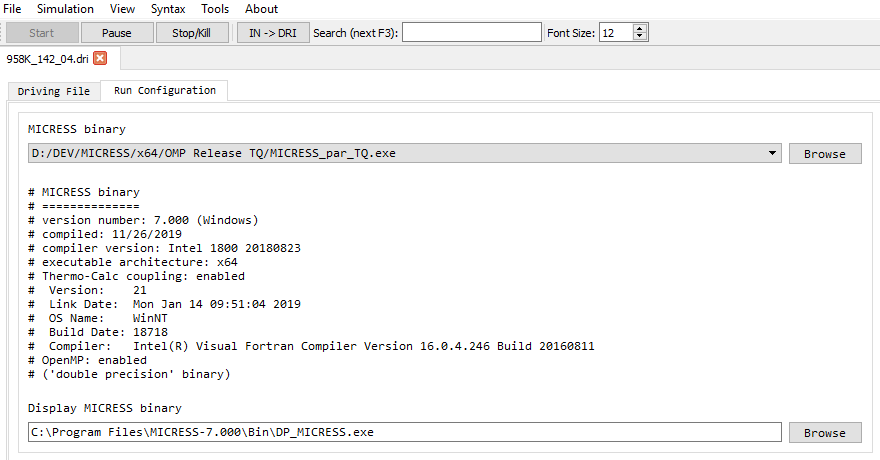The height and width of the screenshot is (460, 880).
Task: Open the Syntax menu
Action: click(x=168, y=9)
